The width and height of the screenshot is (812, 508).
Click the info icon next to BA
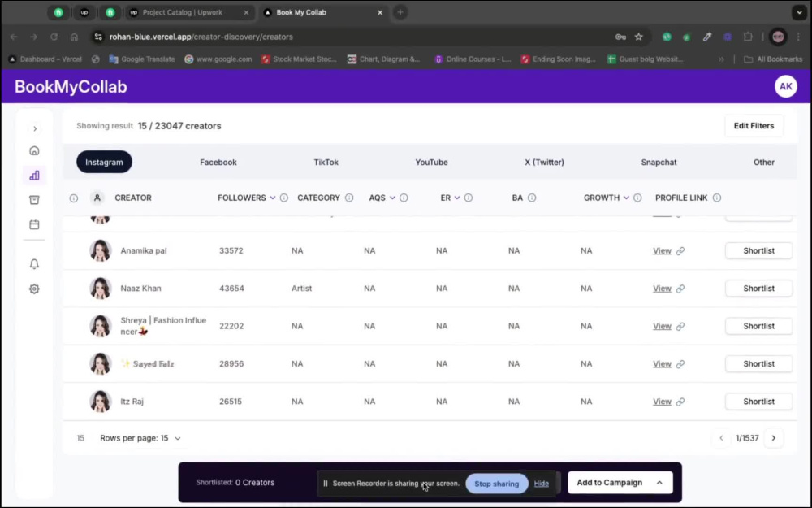(x=532, y=198)
